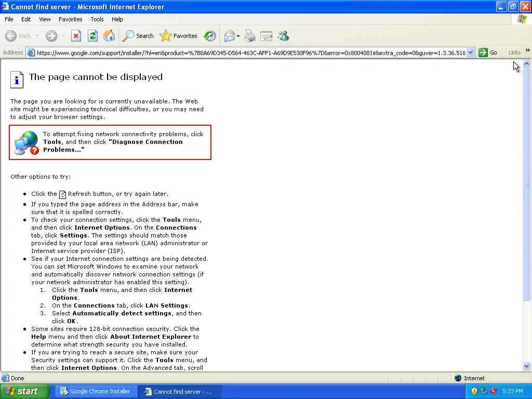Click the network connection tray icon
This screenshot has height=399, width=532.
[x=484, y=391]
